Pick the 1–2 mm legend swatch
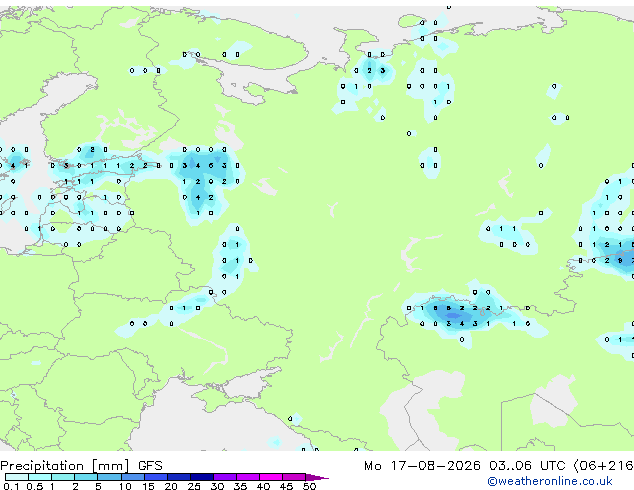Viewport: 634px width, 490px height. tap(63, 477)
